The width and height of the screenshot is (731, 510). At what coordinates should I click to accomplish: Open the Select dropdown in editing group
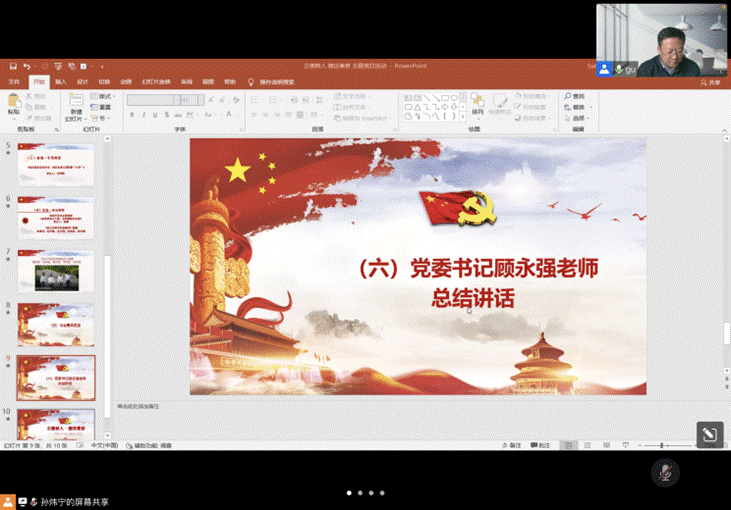pyautogui.click(x=577, y=118)
